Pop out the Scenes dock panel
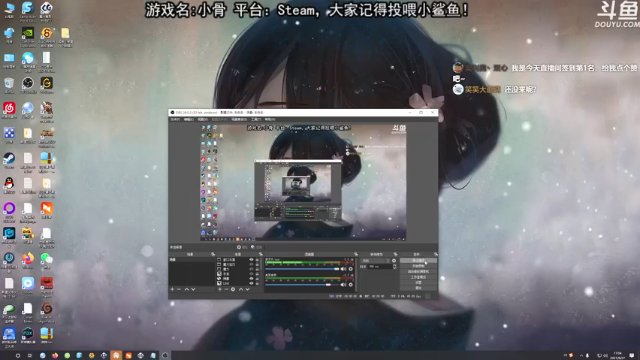This screenshot has height=360, width=640. tap(213, 254)
